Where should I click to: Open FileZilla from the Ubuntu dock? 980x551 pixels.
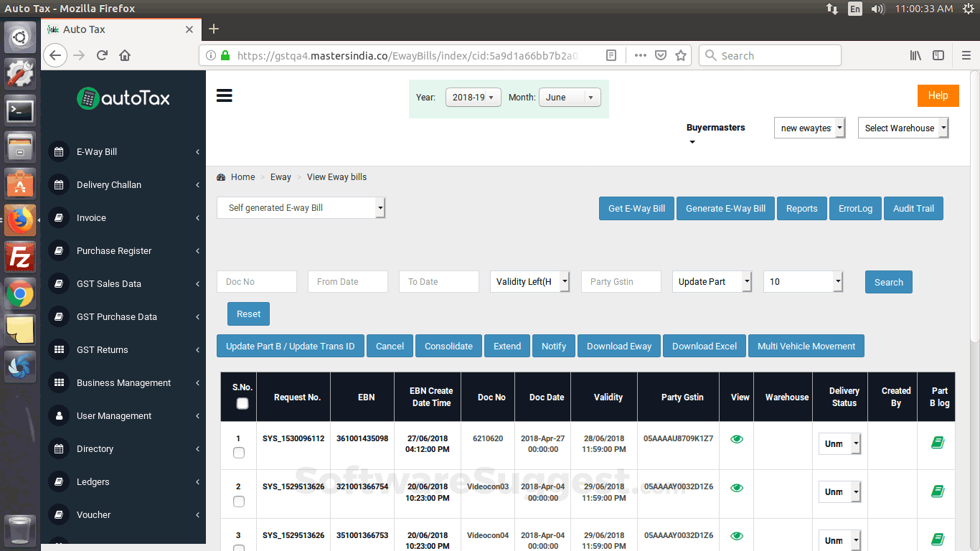tap(20, 256)
